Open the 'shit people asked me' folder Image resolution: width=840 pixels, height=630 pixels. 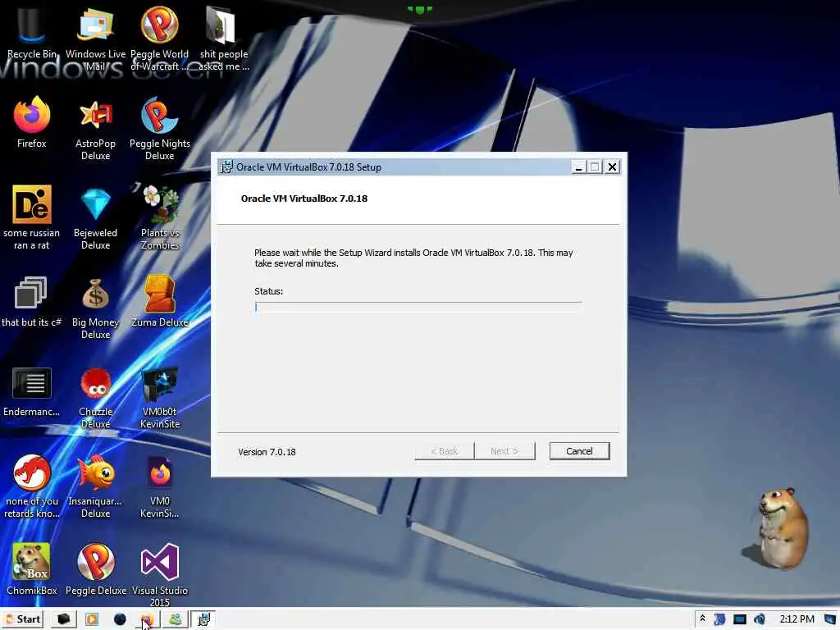point(223,39)
